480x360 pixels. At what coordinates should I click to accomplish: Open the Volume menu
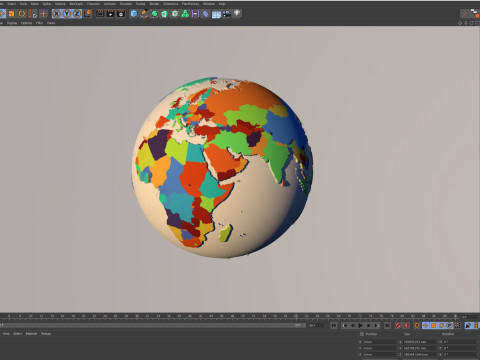pyautogui.click(x=60, y=4)
